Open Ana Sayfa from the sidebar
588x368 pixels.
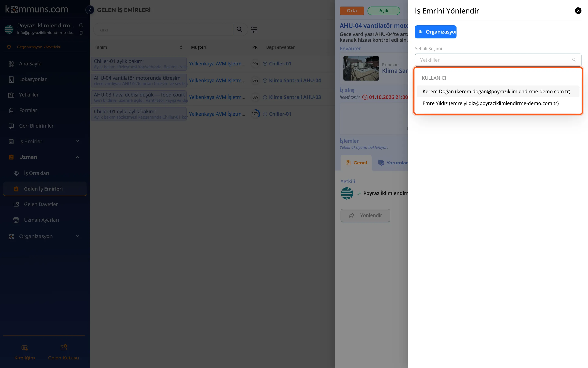click(45, 64)
